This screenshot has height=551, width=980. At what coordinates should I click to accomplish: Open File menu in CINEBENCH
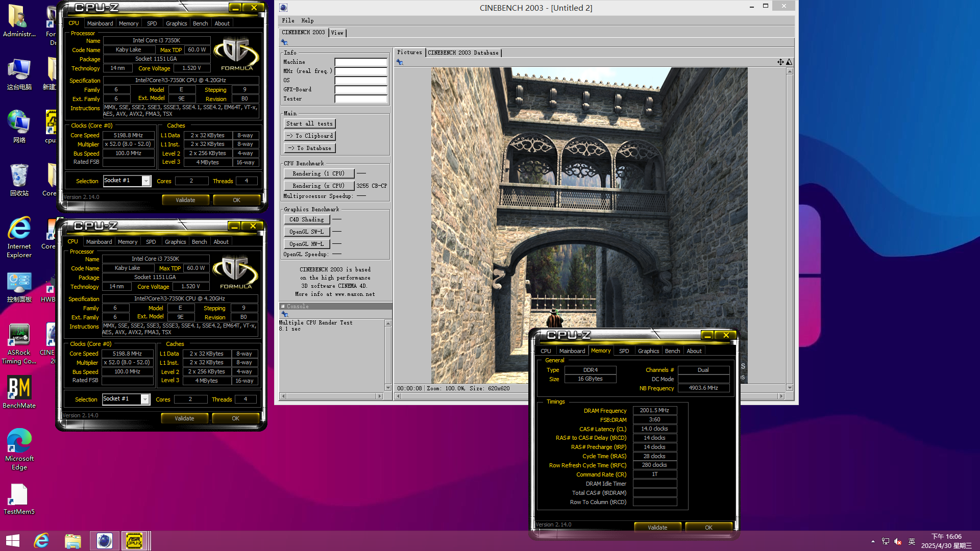tap(288, 20)
